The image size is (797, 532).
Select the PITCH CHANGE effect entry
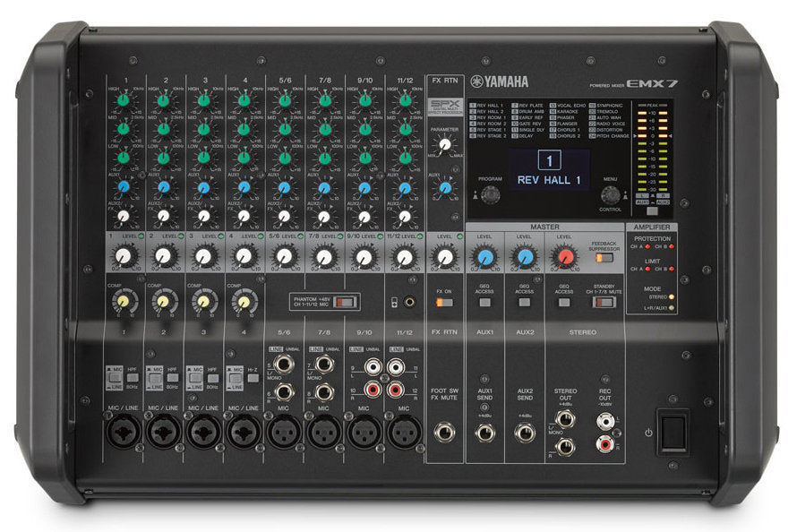pos(612,137)
